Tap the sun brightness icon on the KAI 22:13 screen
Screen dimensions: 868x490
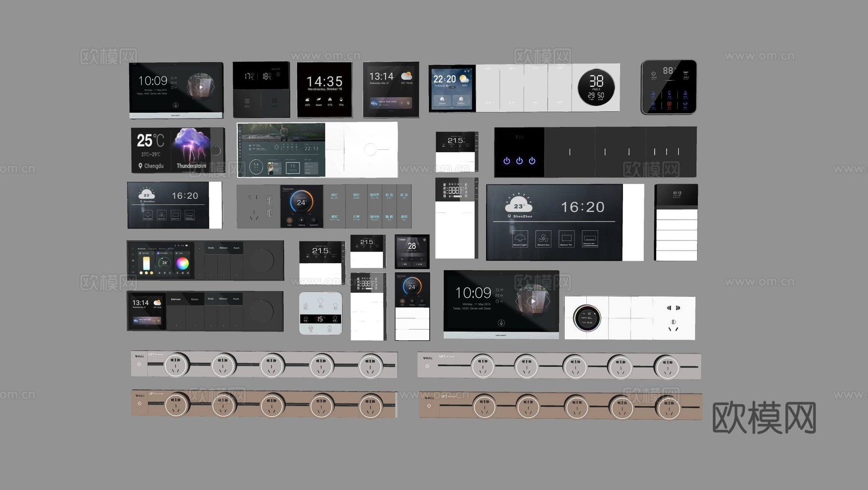pos(276,147)
